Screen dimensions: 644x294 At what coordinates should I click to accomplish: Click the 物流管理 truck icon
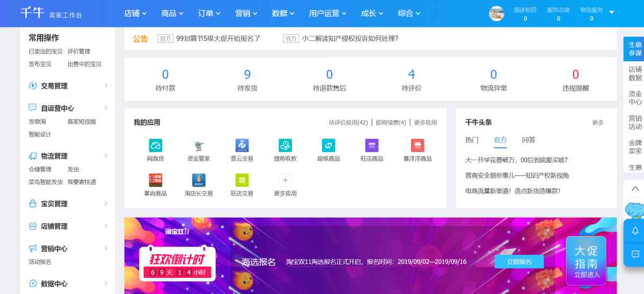click(x=32, y=156)
